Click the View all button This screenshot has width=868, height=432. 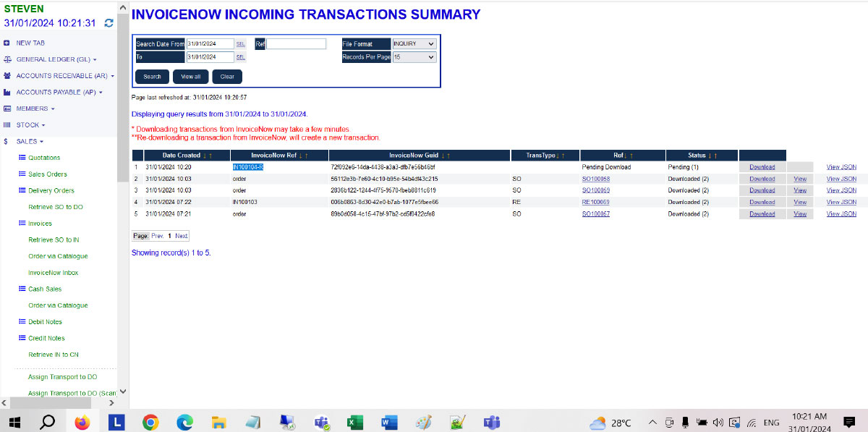coord(190,77)
